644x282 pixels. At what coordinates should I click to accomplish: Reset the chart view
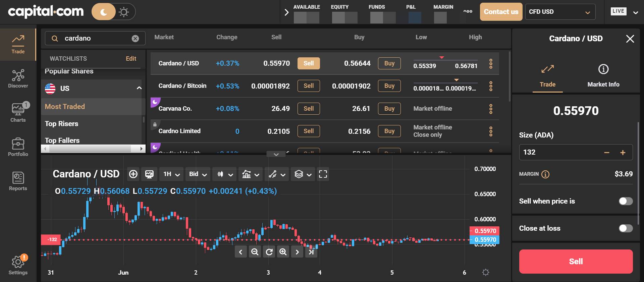pyautogui.click(x=269, y=252)
